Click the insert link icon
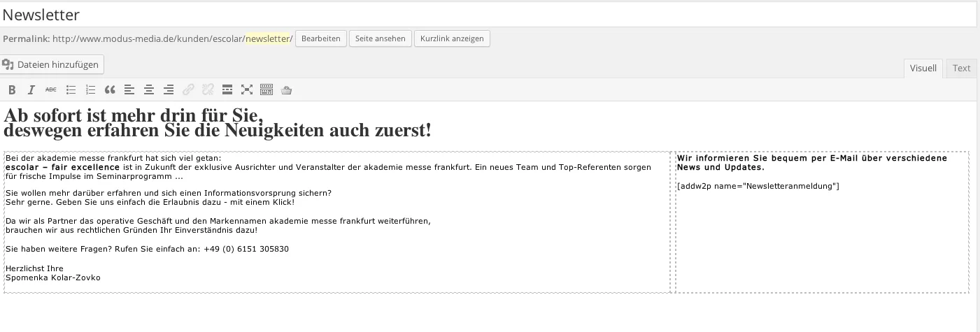980x332 pixels. click(188, 89)
